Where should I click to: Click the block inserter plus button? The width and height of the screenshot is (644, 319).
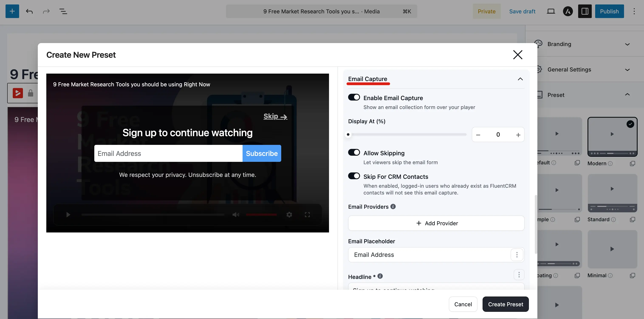point(12,11)
